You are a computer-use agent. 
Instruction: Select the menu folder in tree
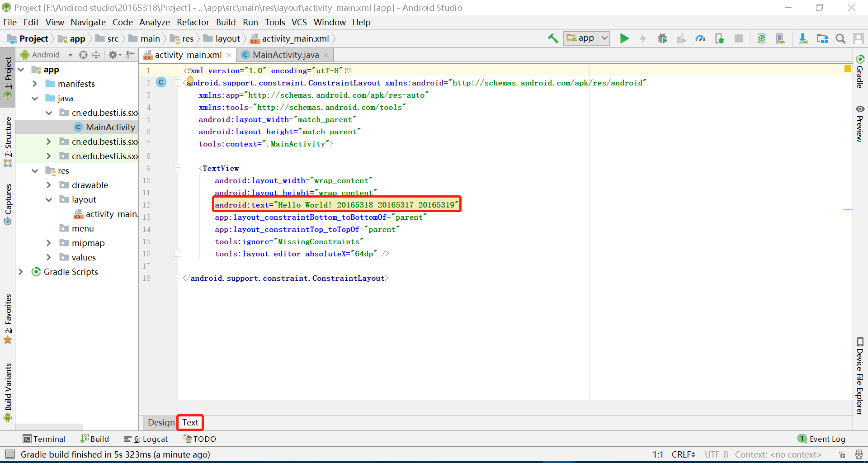83,228
